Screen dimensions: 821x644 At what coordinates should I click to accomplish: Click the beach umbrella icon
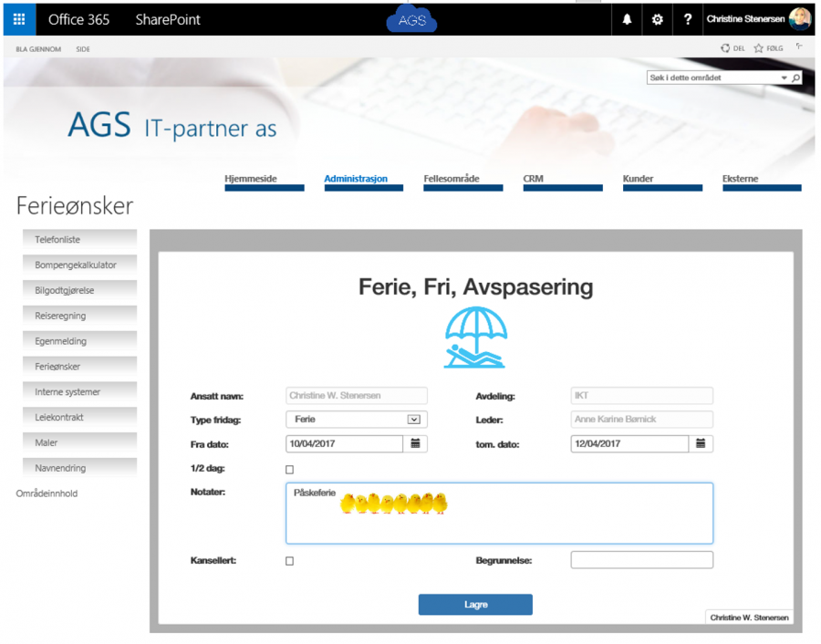[475, 338]
